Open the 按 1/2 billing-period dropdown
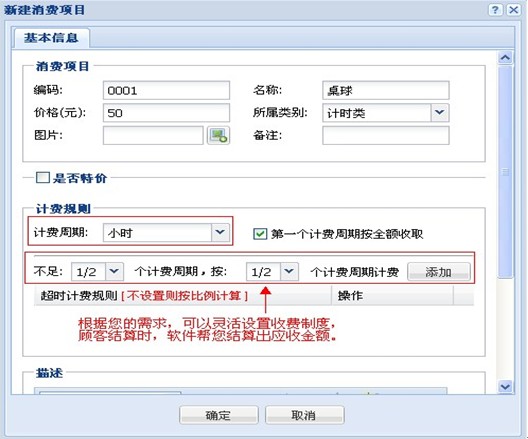 pyautogui.click(x=289, y=271)
